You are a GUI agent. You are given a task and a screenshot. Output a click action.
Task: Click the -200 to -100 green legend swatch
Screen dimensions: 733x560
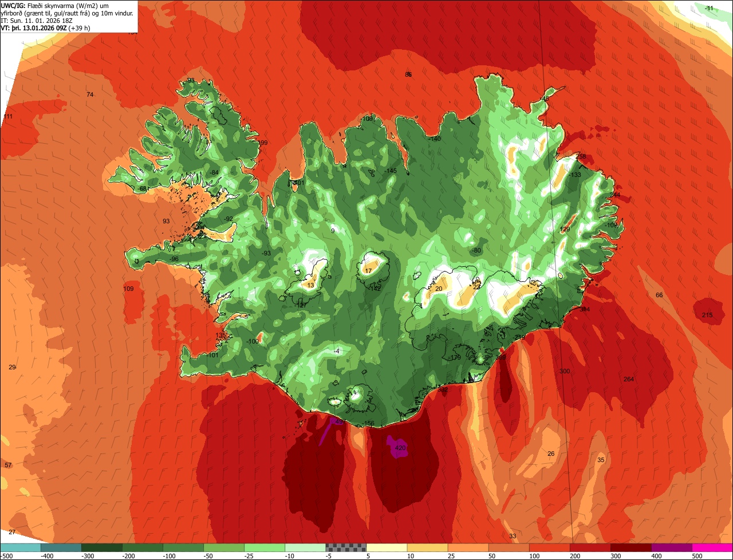click(x=143, y=547)
